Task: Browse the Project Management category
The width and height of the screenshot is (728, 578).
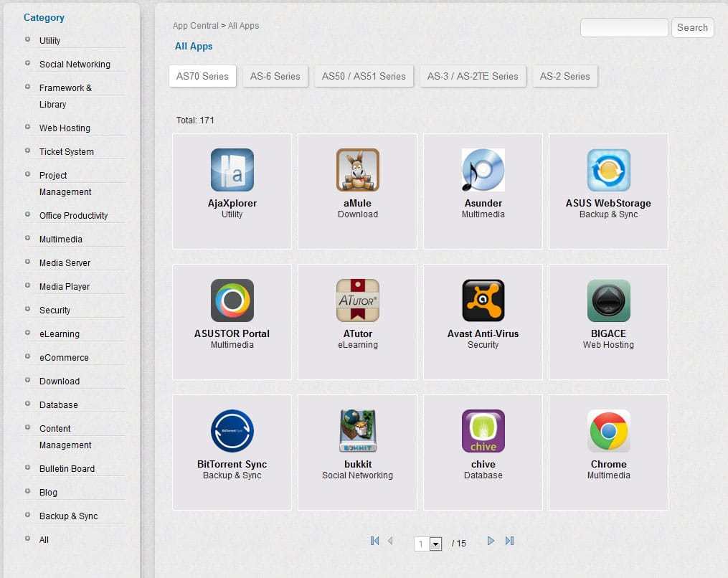Action: pyautogui.click(x=65, y=184)
